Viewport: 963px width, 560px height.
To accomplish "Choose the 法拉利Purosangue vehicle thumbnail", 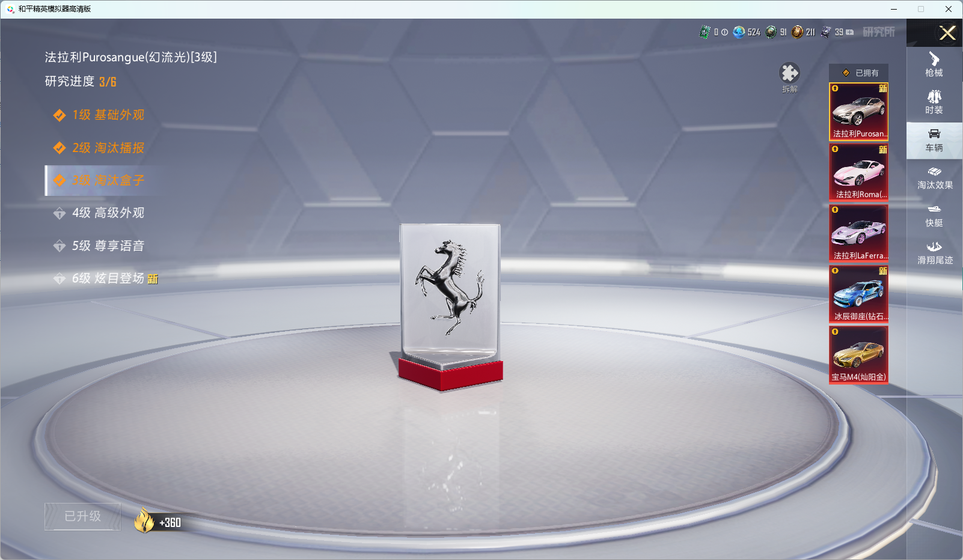I will coord(858,112).
